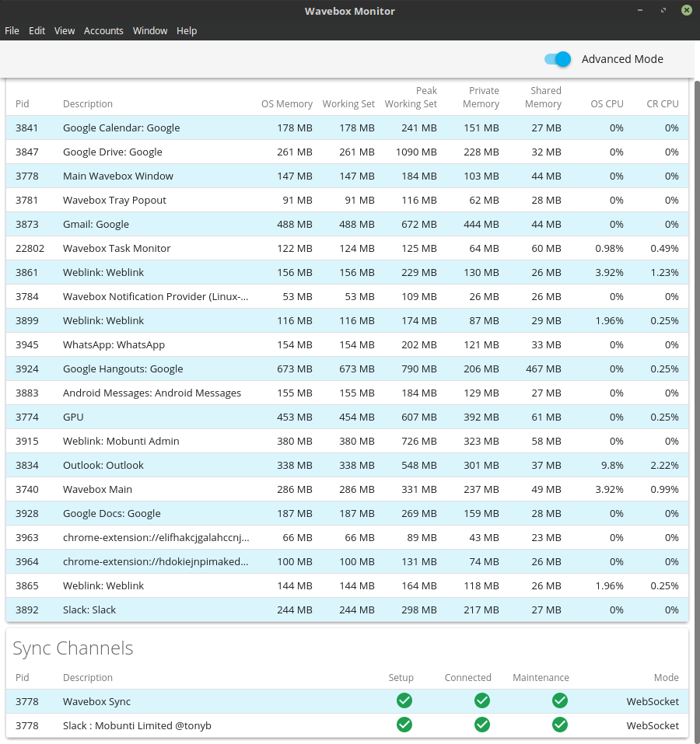700x744 pixels.
Task: Click the 467 MB shared memory value
Action: [x=544, y=369]
